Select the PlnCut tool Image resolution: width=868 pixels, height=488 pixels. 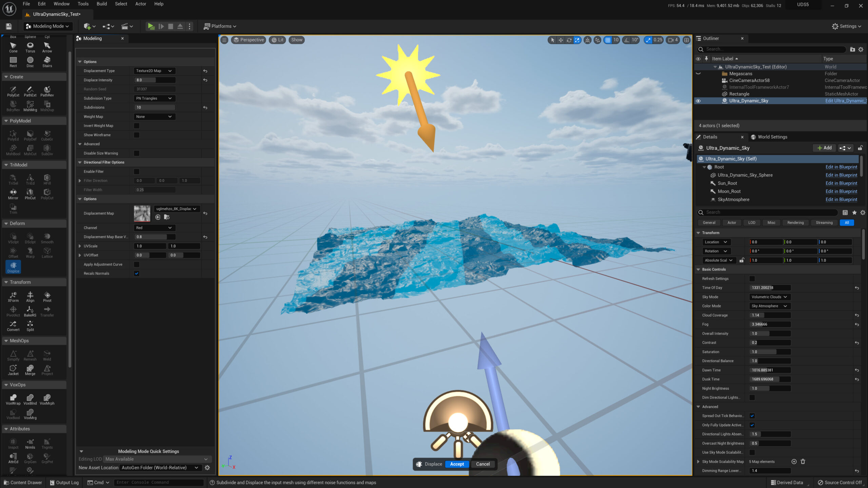(x=30, y=194)
